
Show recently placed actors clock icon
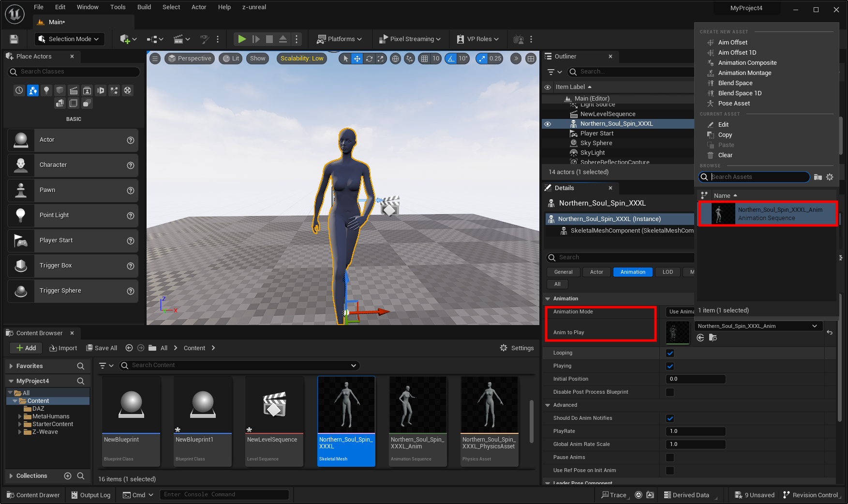tap(19, 90)
